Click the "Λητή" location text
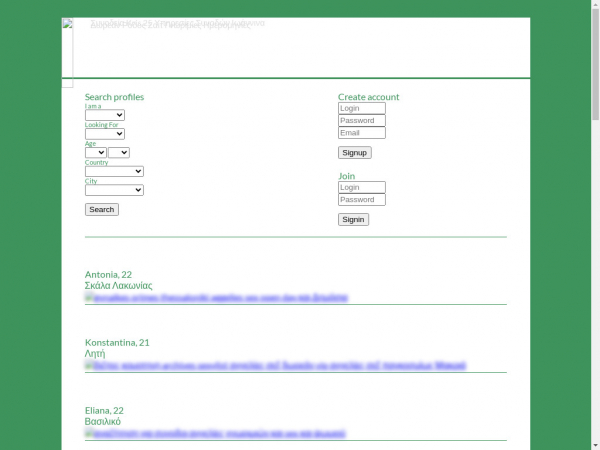Screen dimensions: 600x450 coord(95,354)
